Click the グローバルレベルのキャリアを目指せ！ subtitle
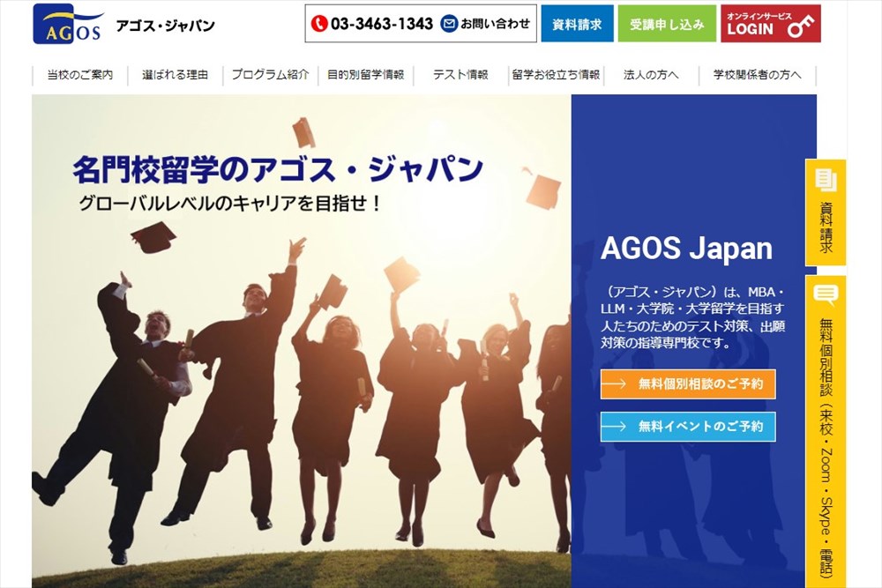 230,203
